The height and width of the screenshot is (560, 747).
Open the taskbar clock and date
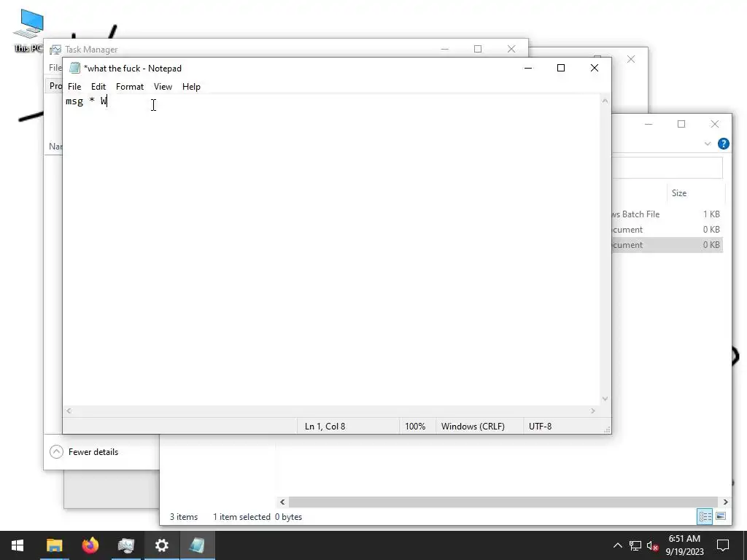[x=684, y=545]
